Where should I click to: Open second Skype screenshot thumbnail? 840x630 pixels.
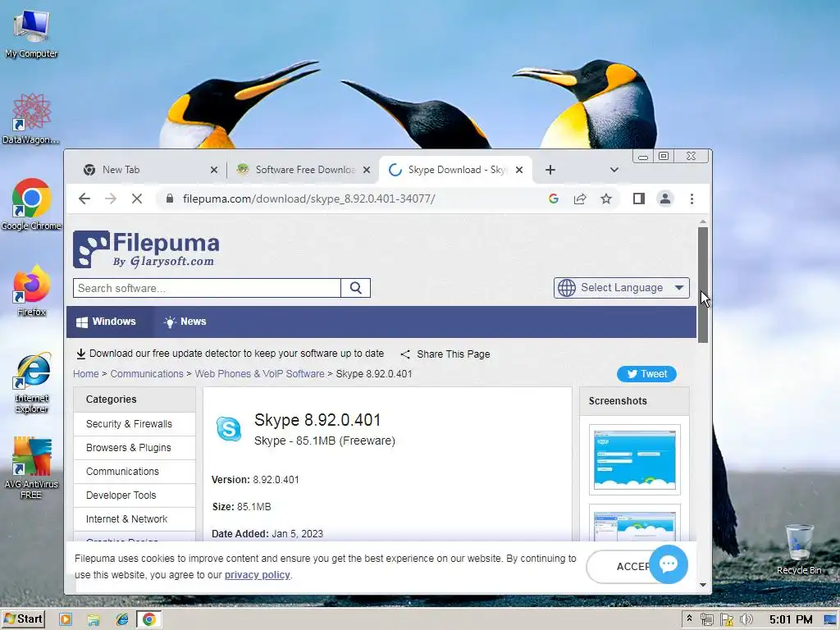click(634, 524)
